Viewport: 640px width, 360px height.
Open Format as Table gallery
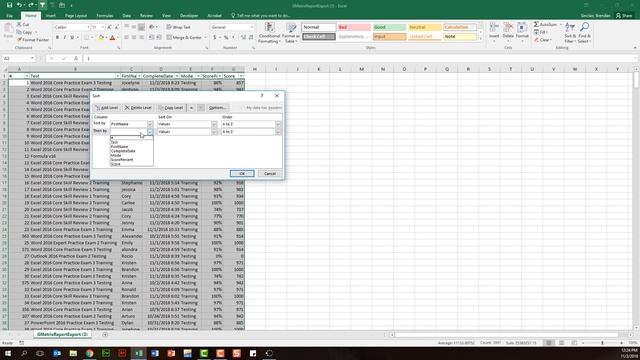point(291,33)
